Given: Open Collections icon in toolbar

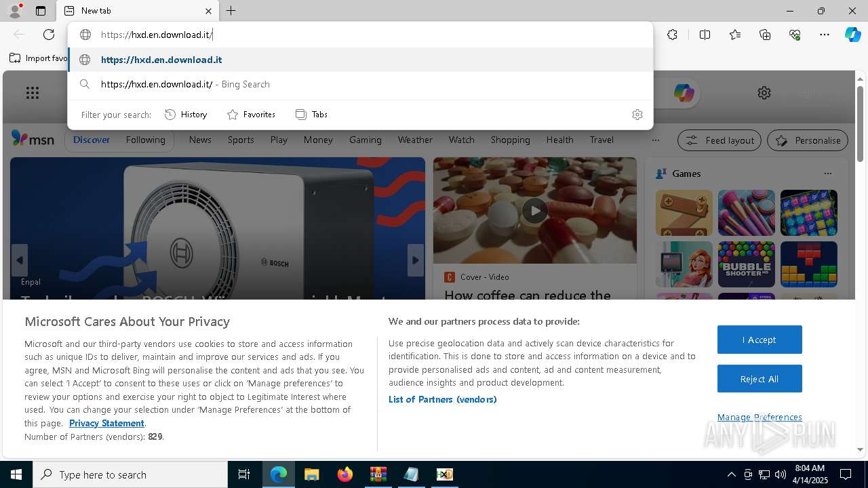Looking at the screenshot, I should pos(765,35).
